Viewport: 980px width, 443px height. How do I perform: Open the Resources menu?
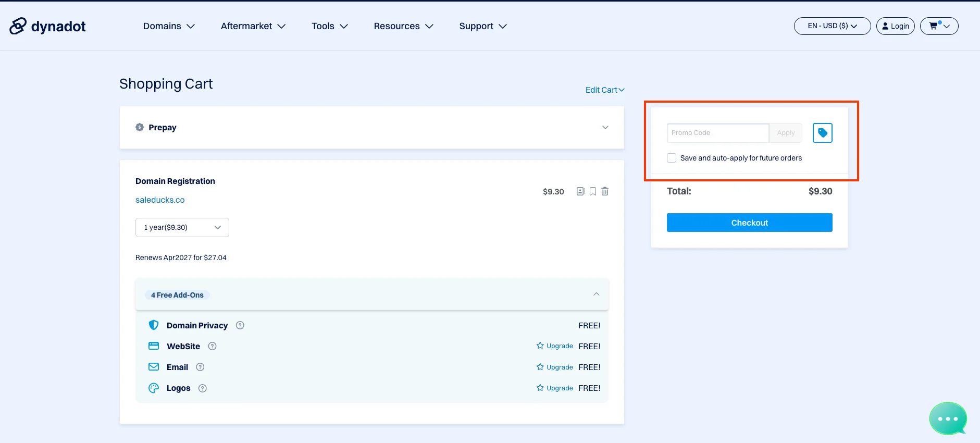(404, 26)
